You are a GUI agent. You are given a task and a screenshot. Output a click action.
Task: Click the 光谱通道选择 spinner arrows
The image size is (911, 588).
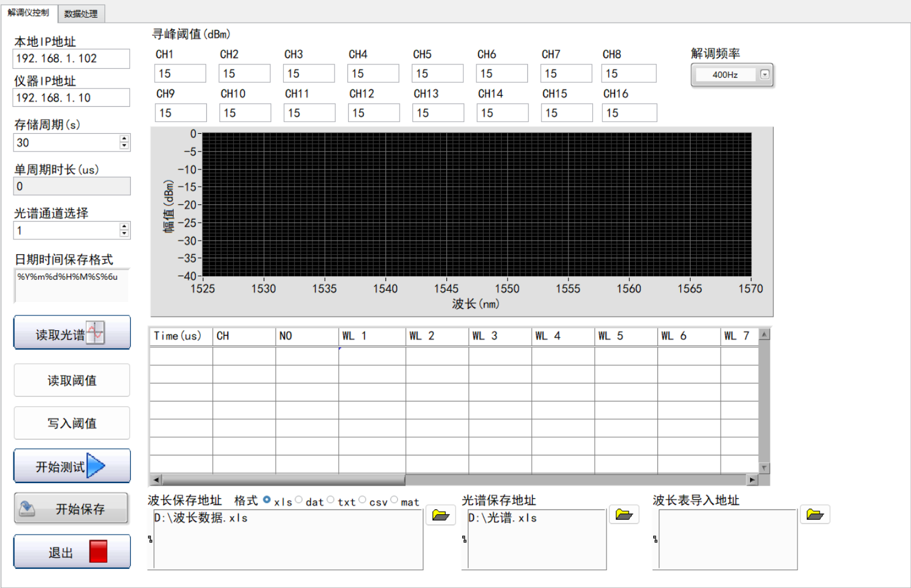click(125, 230)
